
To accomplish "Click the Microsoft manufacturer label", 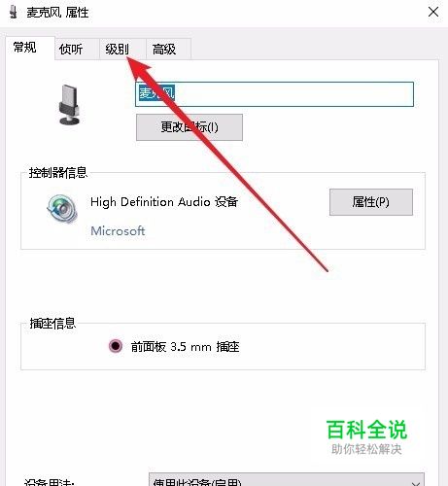I will pyautogui.click(x=118, y=231).
